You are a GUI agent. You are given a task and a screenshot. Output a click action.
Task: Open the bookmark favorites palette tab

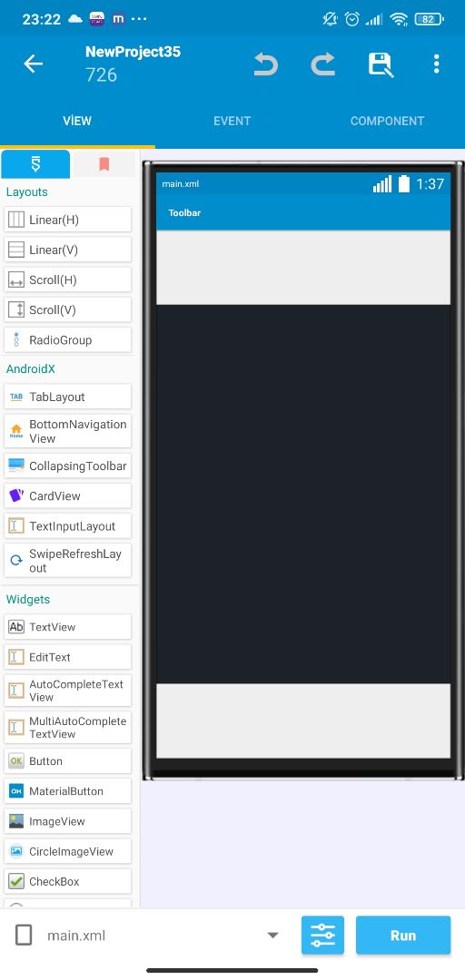104,164
